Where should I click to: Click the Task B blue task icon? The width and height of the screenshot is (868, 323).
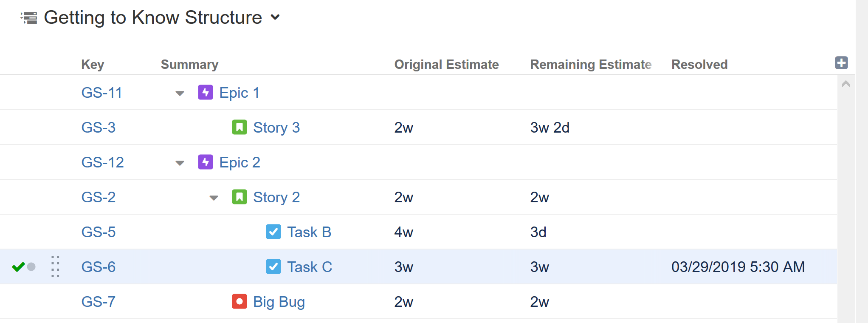(273, 232)
